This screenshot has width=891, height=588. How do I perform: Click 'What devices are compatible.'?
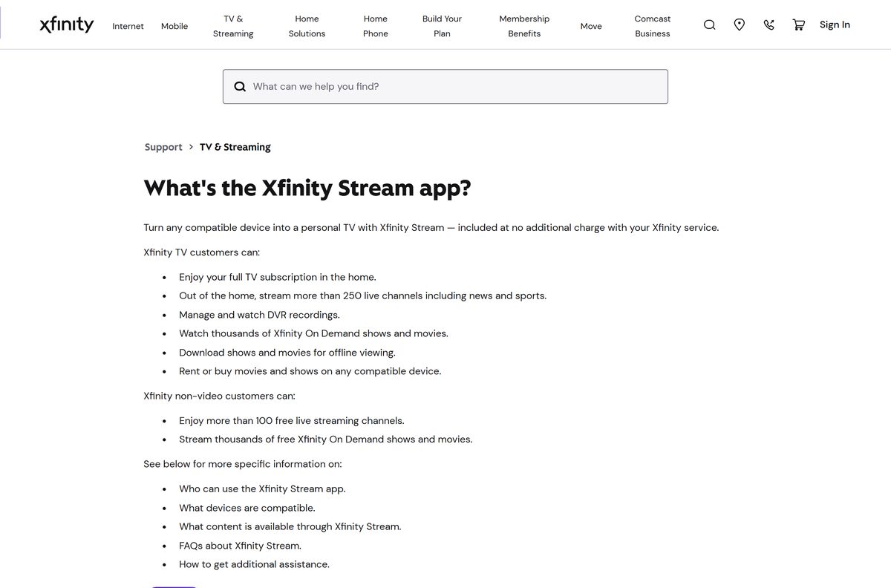247,508
